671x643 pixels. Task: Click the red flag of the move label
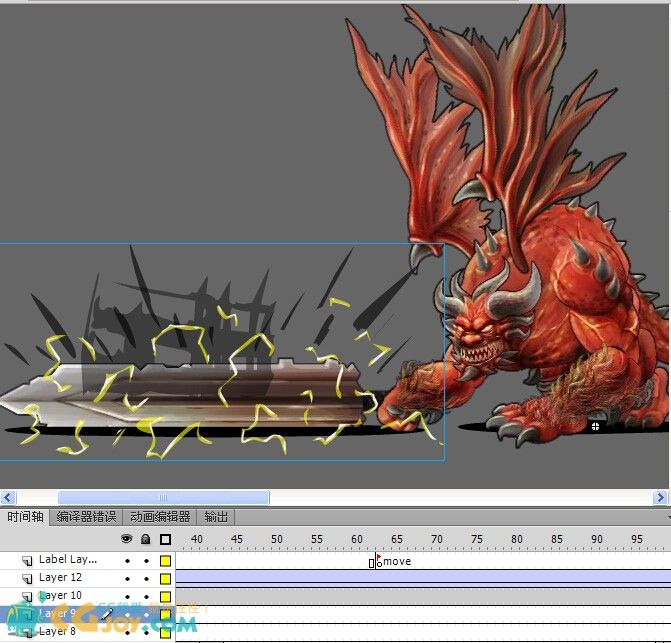click(x=379, y=557)
